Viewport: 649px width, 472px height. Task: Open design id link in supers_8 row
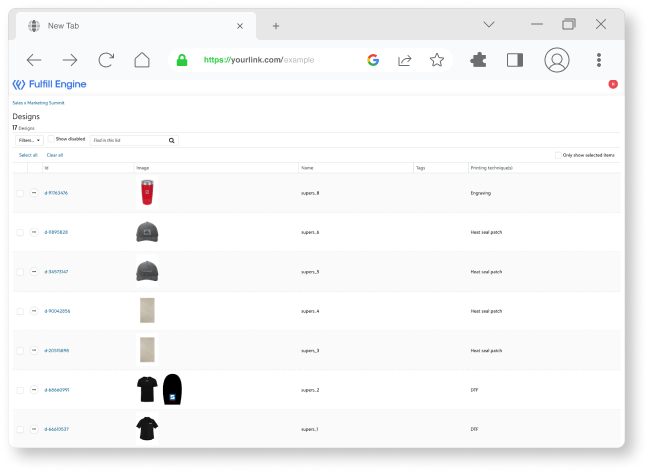click(x=56, y=193)
